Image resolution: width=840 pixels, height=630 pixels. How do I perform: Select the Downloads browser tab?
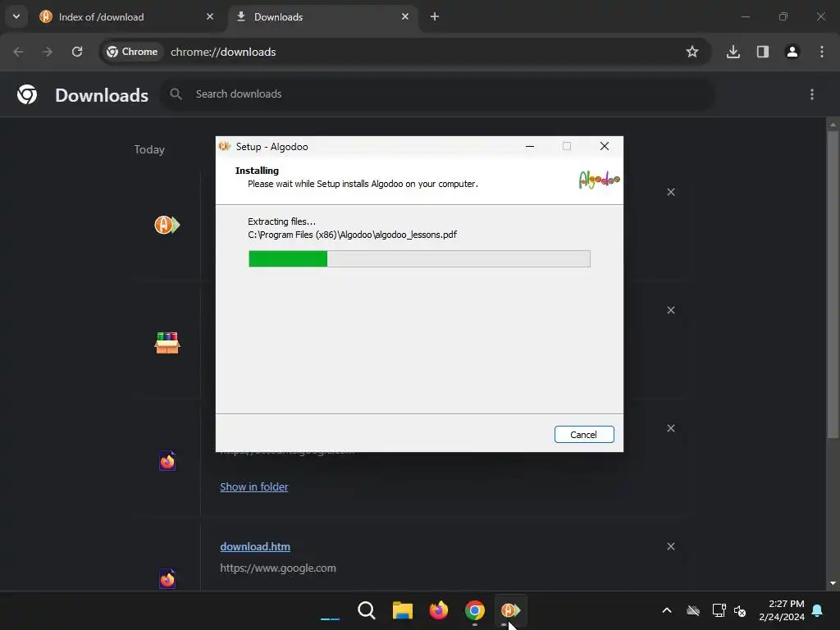(x=323, y=16)
